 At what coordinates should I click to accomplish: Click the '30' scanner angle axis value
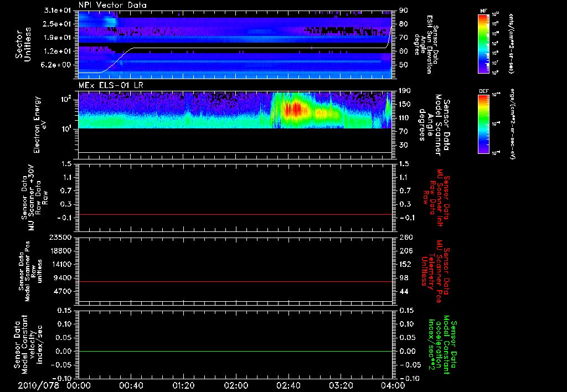[403, 145]
